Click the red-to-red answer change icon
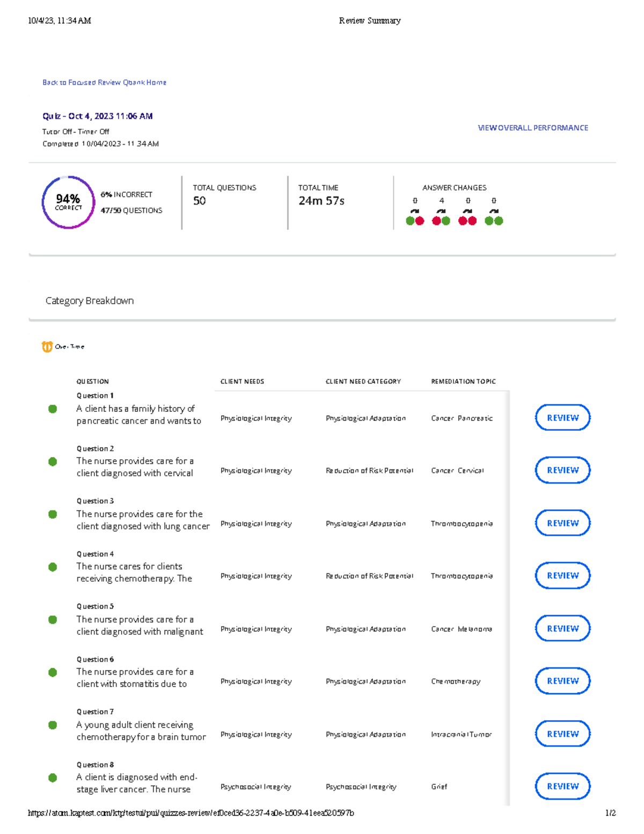This screenshot has height=834, width=644. click(x=467, y=220)
